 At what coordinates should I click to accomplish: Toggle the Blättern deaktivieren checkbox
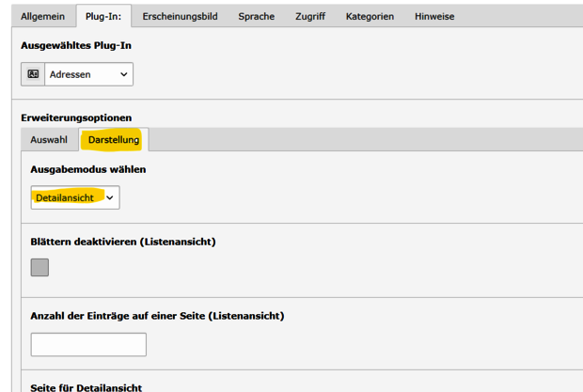39,267
